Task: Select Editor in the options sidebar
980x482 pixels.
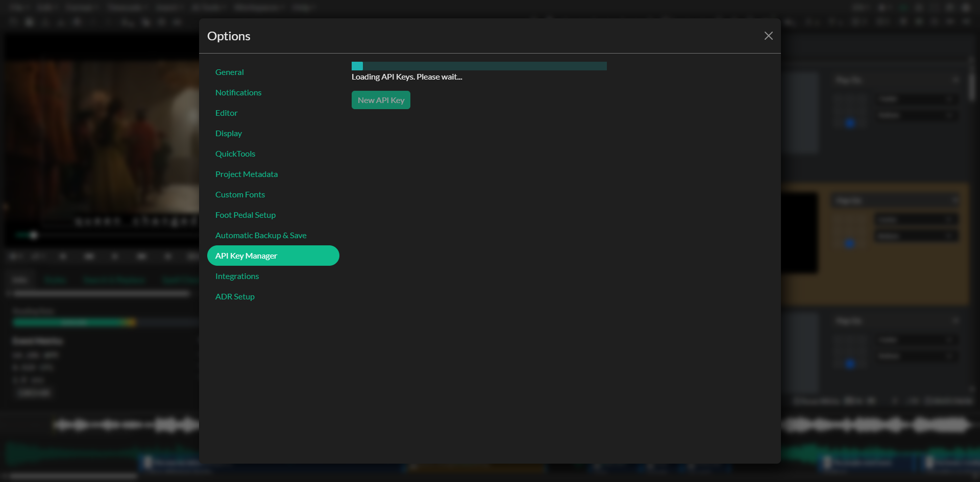Action: point(273,113)
